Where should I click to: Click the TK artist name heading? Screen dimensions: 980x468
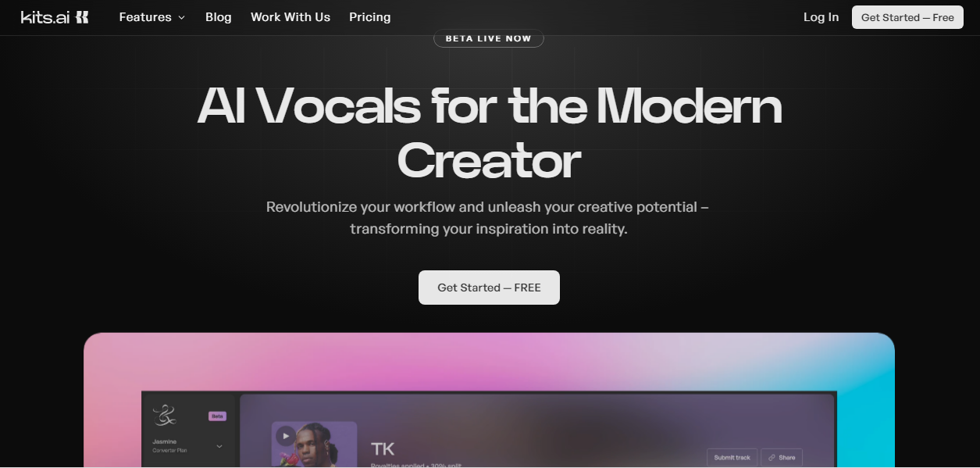383,448
